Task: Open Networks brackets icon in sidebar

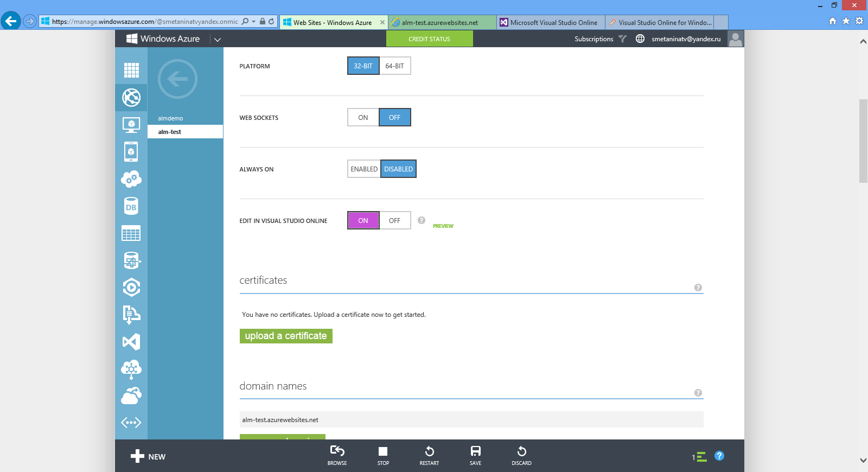Action: 131,423
